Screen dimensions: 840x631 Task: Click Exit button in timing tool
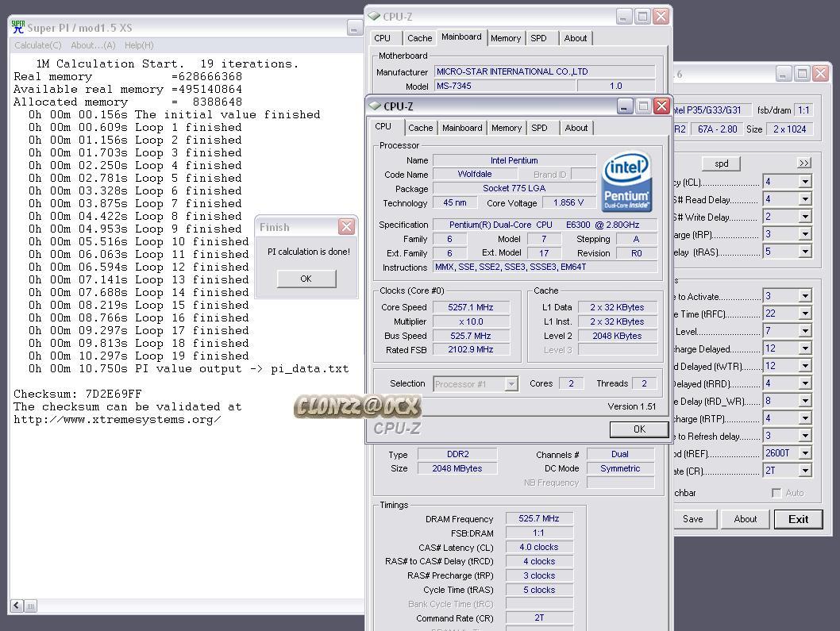[x=798, y=519]
